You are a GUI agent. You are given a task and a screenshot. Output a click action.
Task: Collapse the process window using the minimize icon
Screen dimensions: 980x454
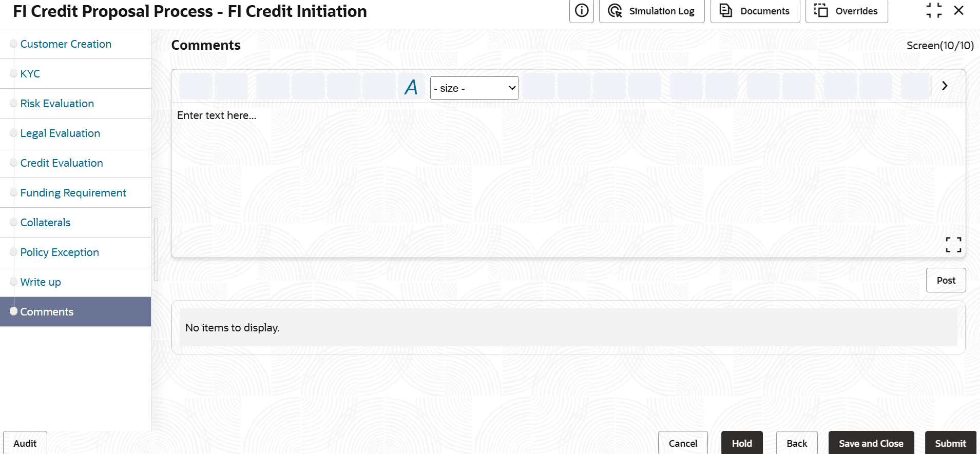[934, 10]
